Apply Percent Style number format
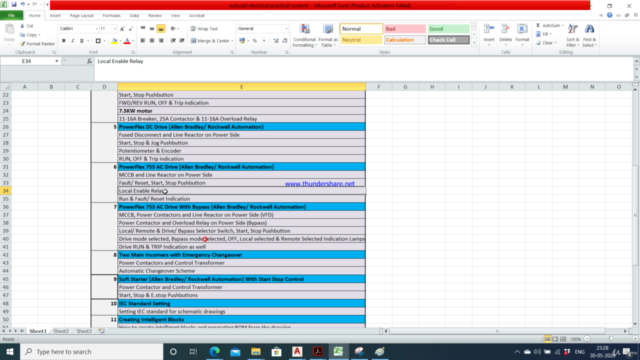 tap(255, 41)
